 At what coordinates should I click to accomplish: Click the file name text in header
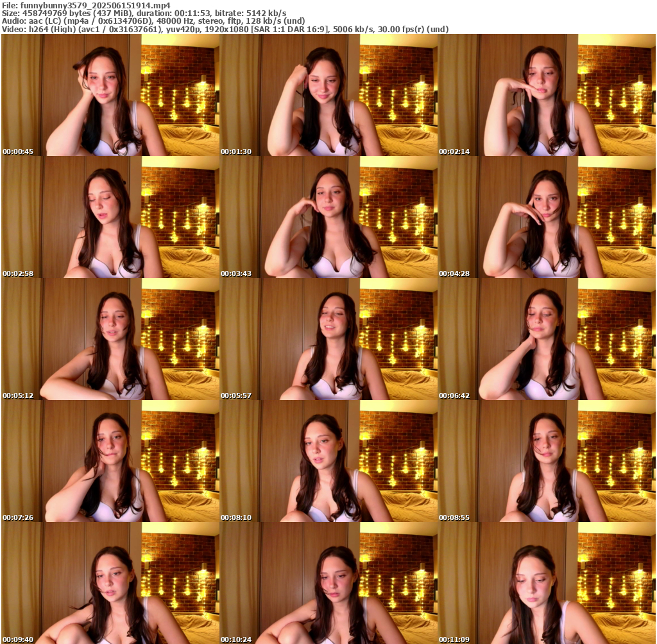pos(86,4)
